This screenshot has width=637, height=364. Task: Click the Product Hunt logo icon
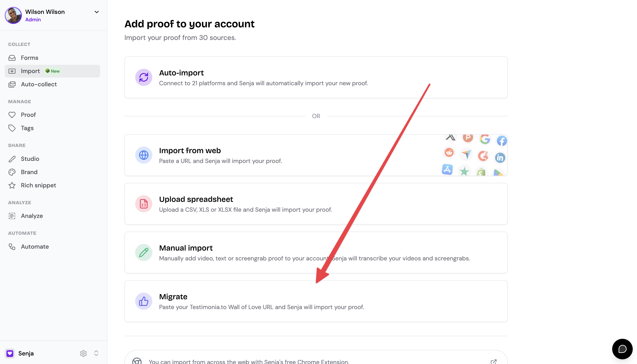(468, 138)
